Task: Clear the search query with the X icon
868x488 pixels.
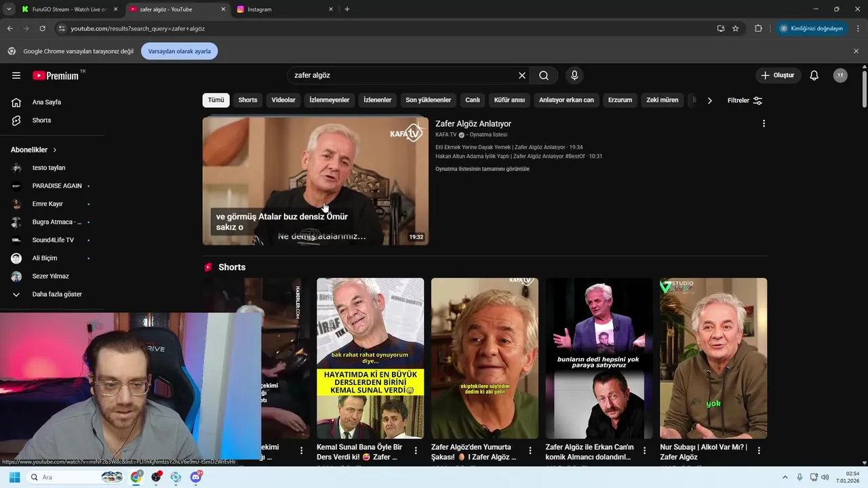Action: point(522,75)
